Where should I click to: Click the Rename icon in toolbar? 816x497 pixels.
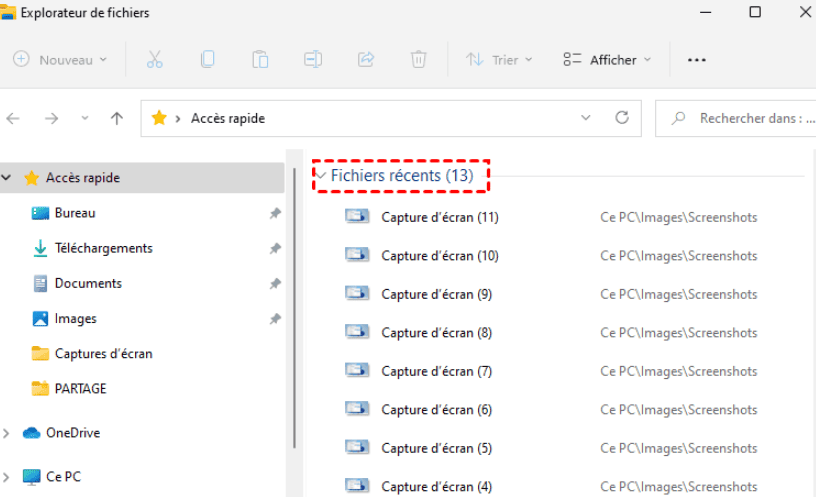[313, 60]
